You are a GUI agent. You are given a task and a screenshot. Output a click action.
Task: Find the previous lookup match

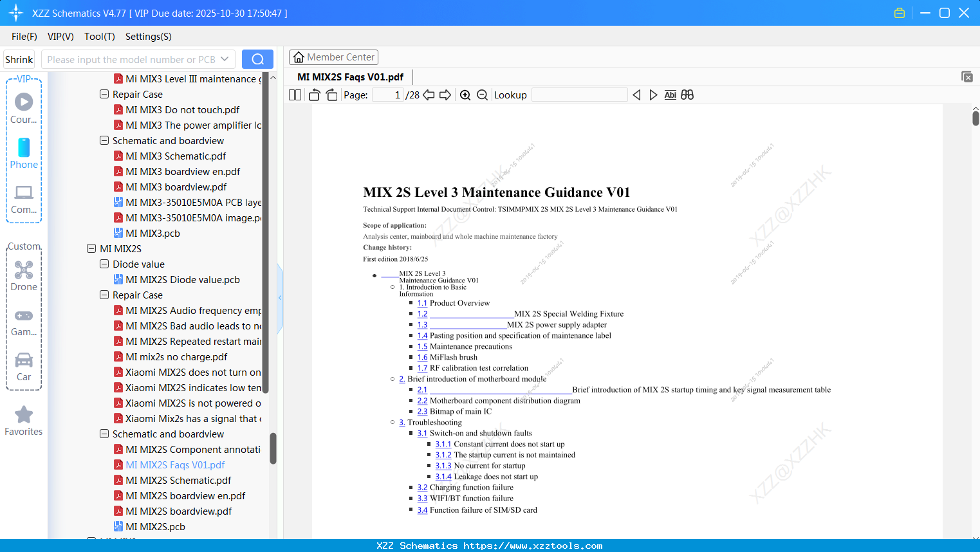636,95
